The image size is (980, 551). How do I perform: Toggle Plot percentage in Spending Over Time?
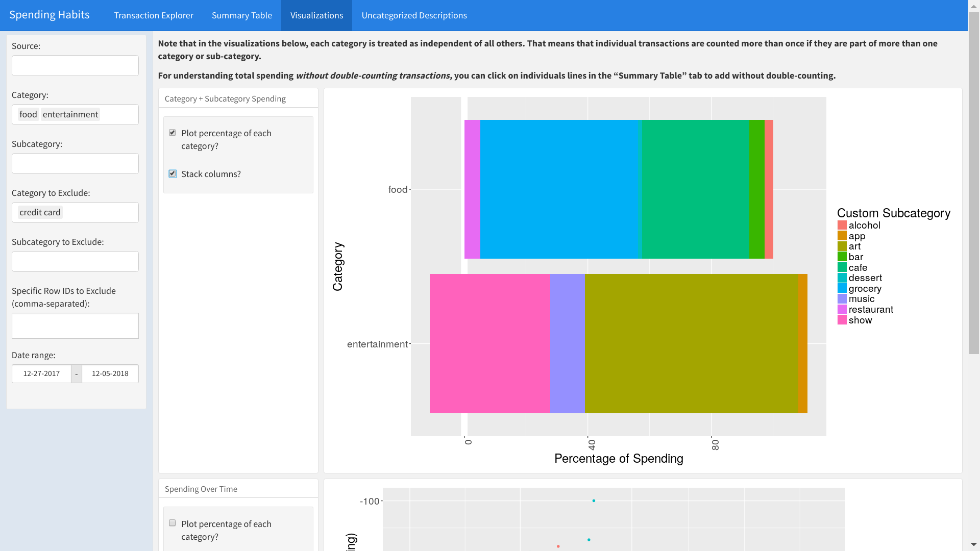(x=173, y=523)
